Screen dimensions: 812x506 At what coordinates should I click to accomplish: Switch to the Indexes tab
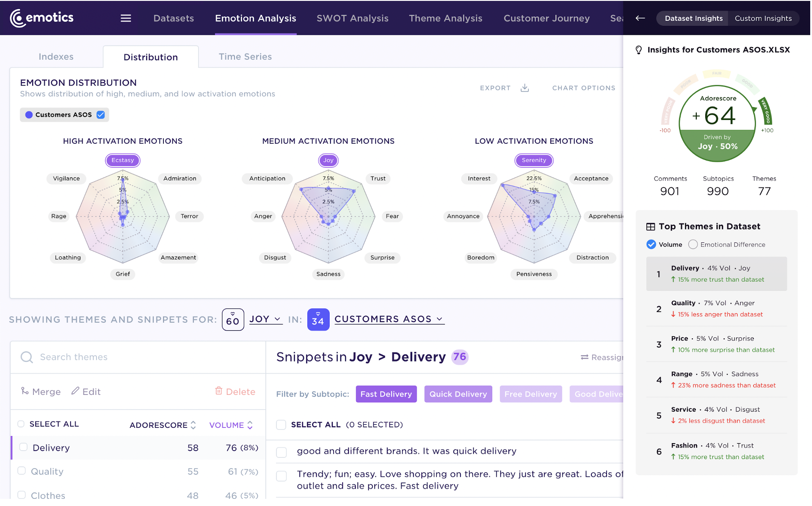(x=56, y=57)
